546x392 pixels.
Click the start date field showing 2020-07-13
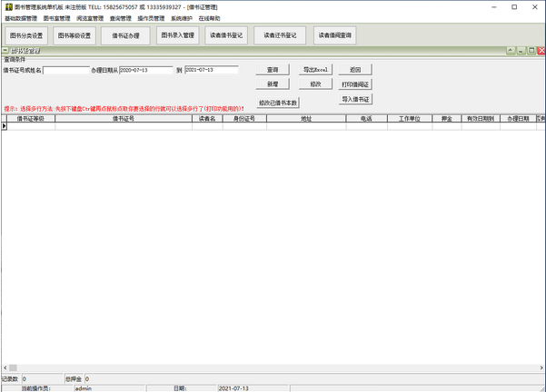coord(145,69)
